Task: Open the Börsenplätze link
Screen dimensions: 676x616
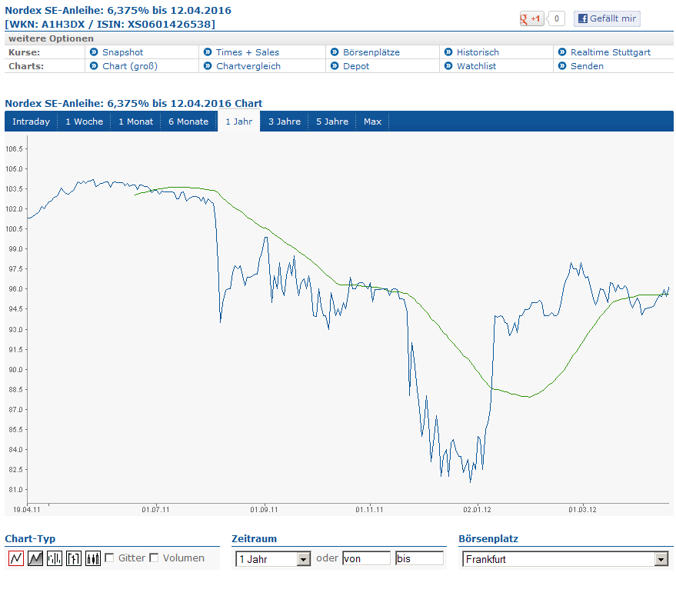Action: point(371,52)
